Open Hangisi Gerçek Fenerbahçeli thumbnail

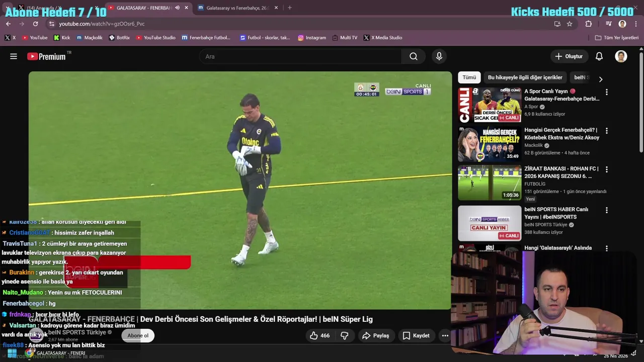coord(490,144)
